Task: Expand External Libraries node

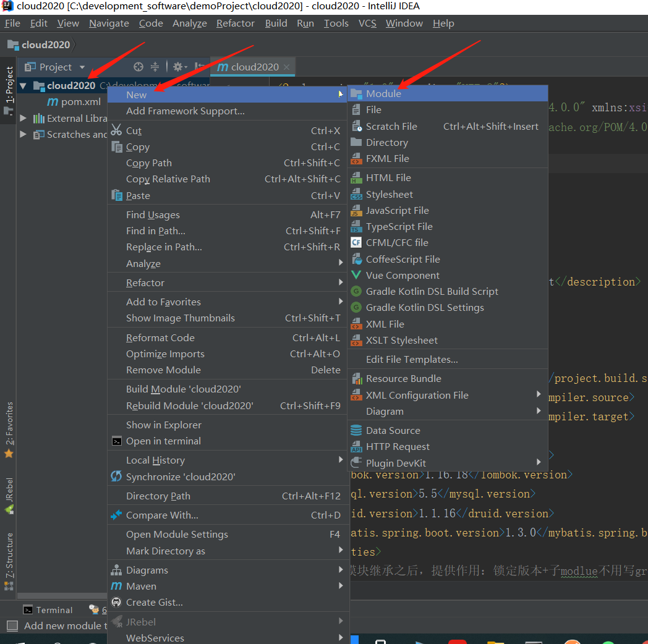Action: tap(23, 118)
